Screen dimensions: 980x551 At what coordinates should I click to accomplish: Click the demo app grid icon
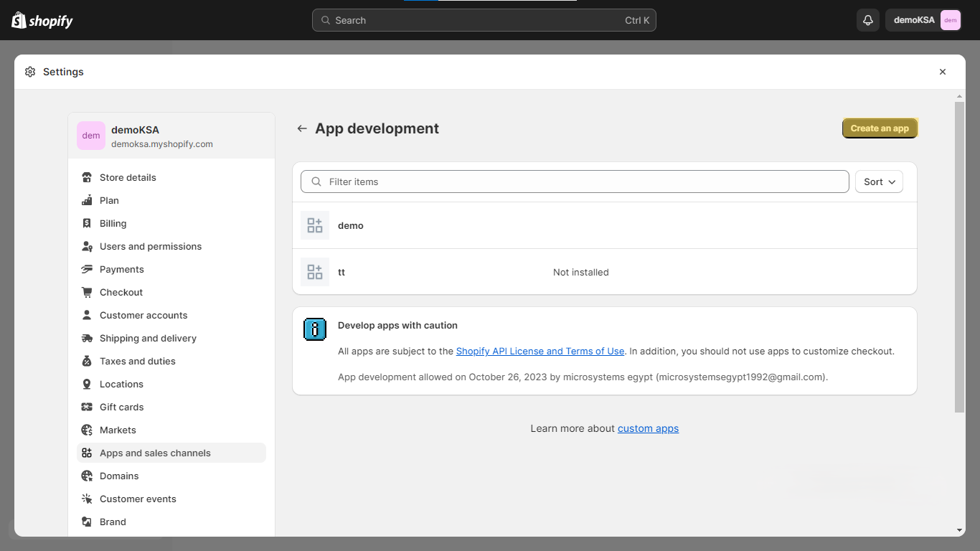(x=315, y=225)
